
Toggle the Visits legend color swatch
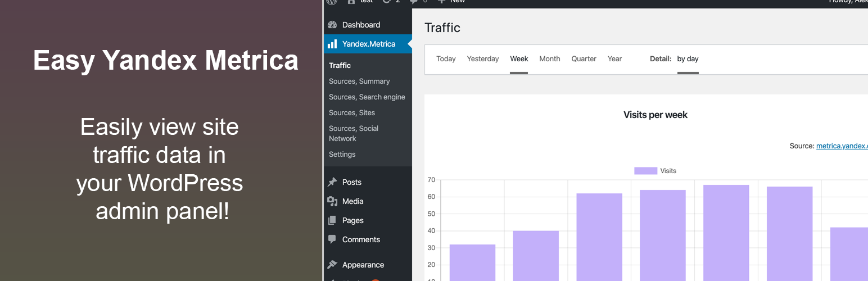(645, 171)
